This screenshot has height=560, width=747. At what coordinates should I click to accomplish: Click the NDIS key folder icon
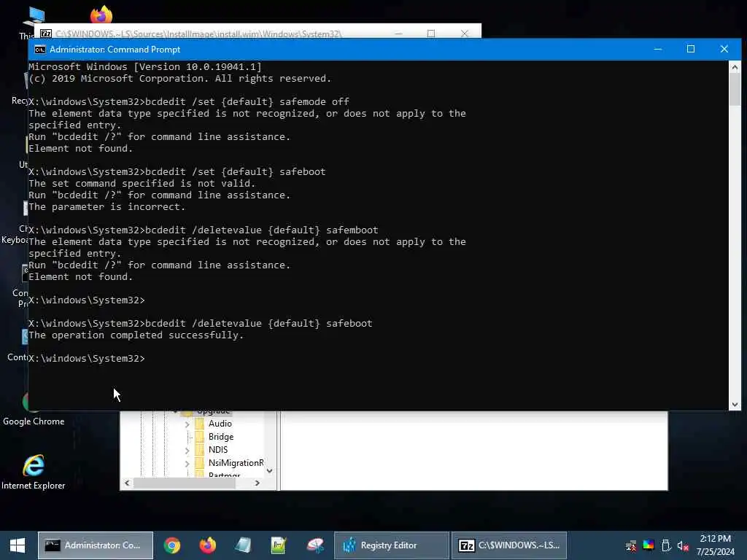[200, 449]
